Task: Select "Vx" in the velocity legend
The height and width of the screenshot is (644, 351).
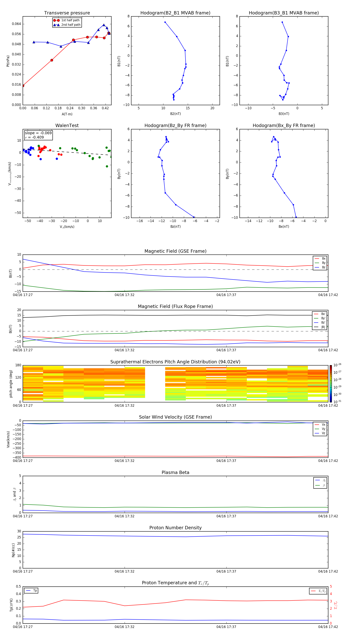Action: pos(320,424)
